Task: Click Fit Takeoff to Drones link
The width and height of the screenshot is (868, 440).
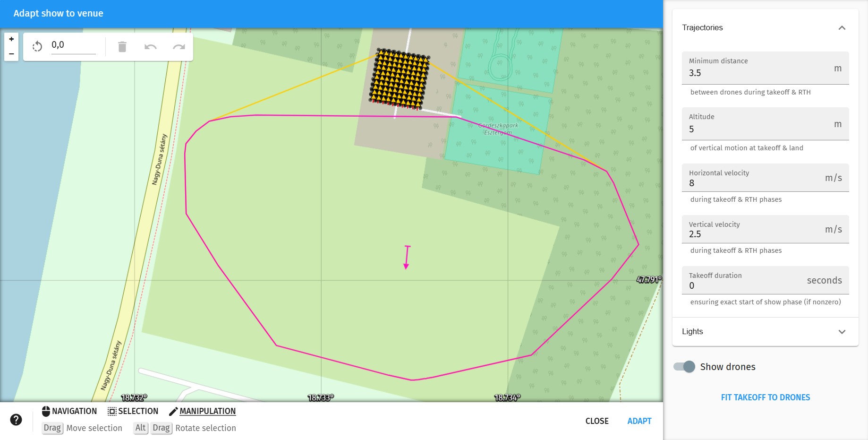Action: [765, 397]
